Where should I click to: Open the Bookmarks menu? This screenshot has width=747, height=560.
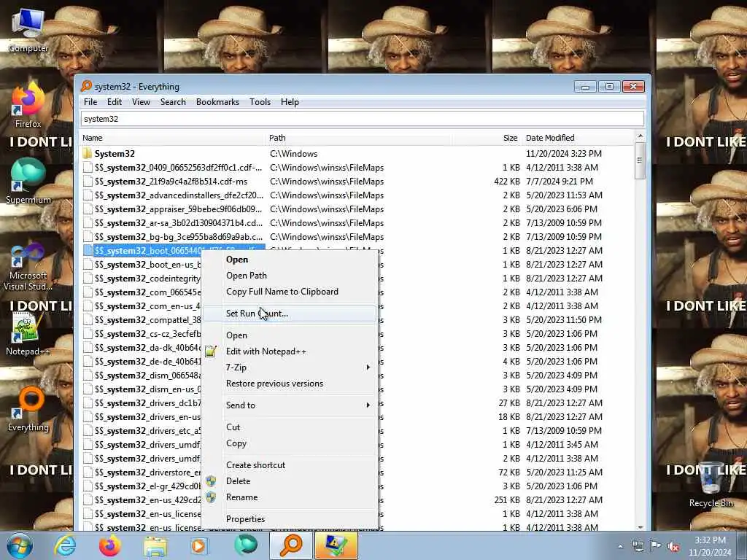[x=217, y=102]
